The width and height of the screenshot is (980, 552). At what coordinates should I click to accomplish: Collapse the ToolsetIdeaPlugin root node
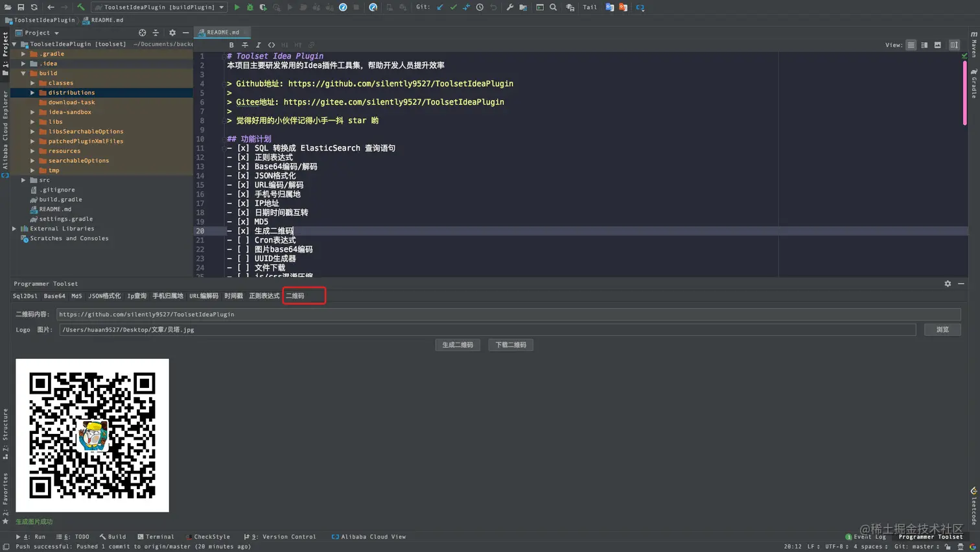coord(14,44)
